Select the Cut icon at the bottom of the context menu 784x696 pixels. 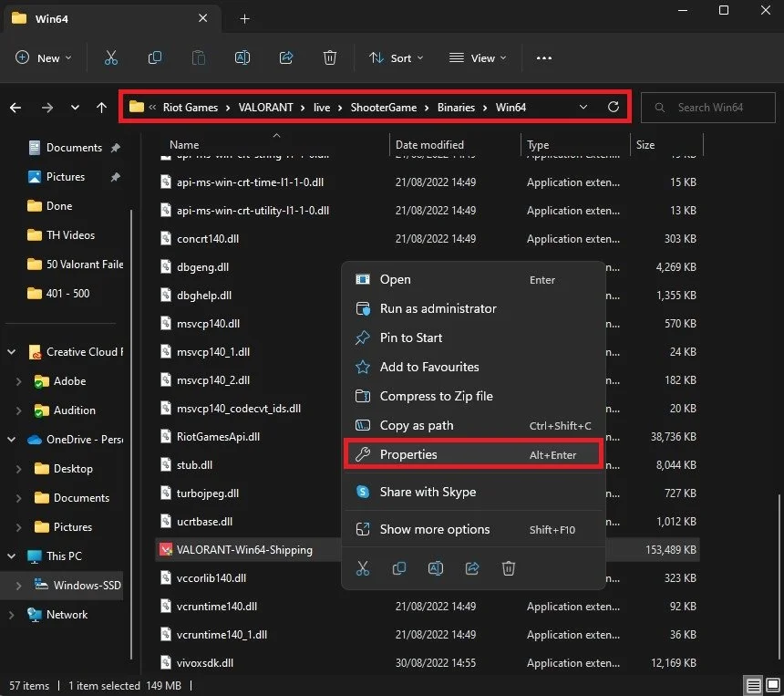(x=363, y=567)
